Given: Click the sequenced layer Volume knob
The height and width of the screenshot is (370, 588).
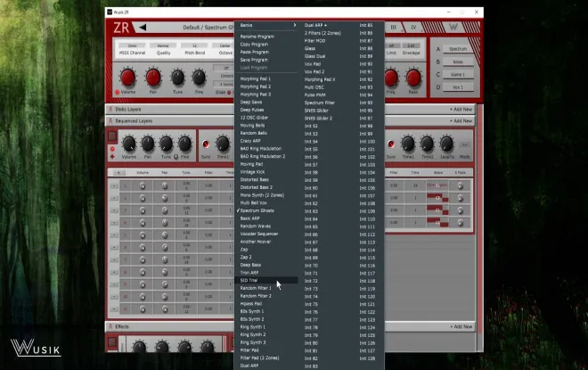Looking at the screenshot, I should (129, 144).
